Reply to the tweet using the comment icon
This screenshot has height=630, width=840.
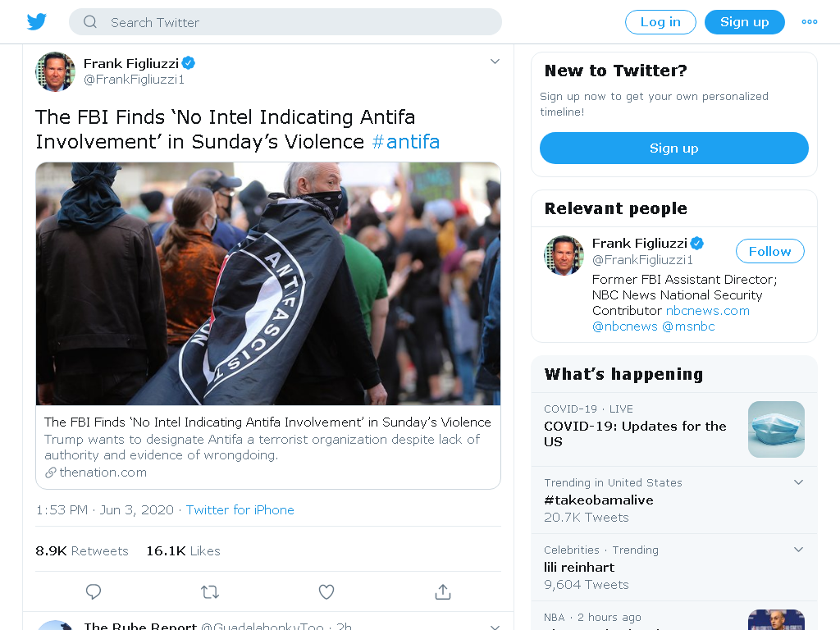[x=94, y=592]
